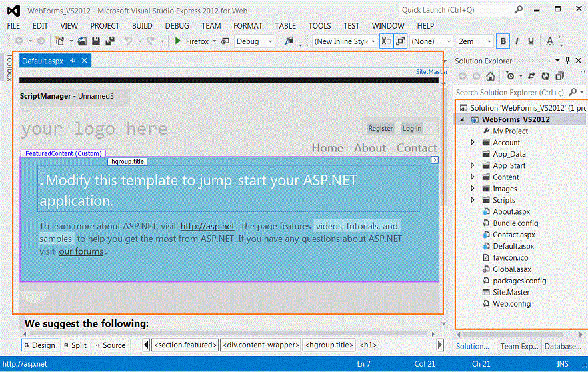This screenshot has height=372, width=588.
Task: Switch to Source view
Action: coord(111,345)
